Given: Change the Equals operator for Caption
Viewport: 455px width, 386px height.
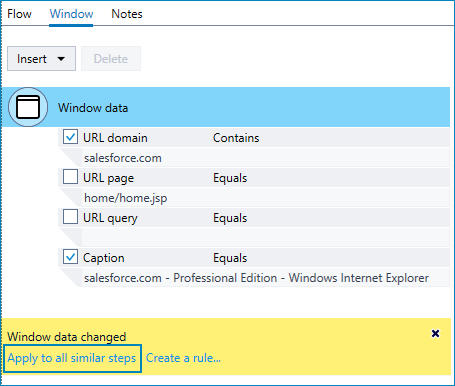Looking at the screenshot, I should click(x=230, y=258).
